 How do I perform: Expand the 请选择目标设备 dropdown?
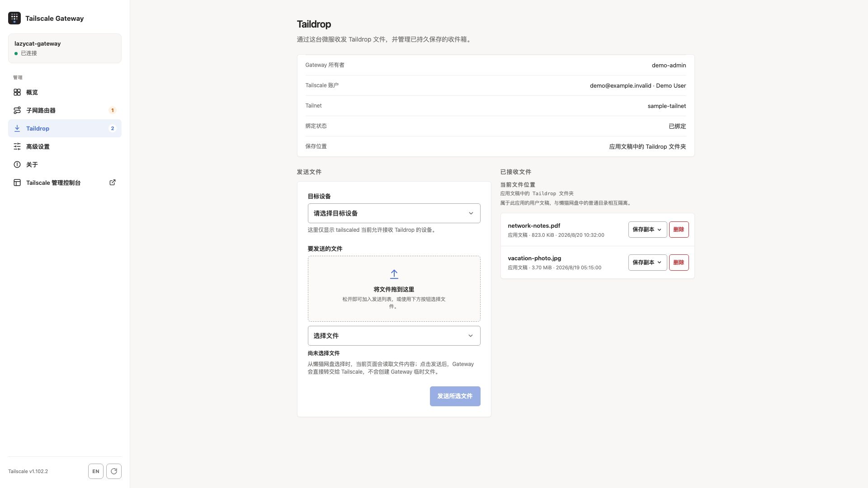[x=394, y=213]
